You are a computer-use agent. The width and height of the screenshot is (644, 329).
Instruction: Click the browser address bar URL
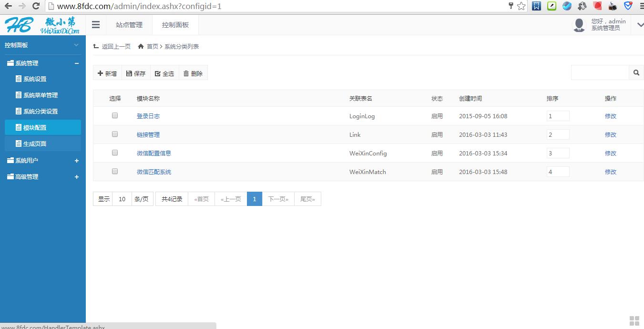tap(139, 6)
